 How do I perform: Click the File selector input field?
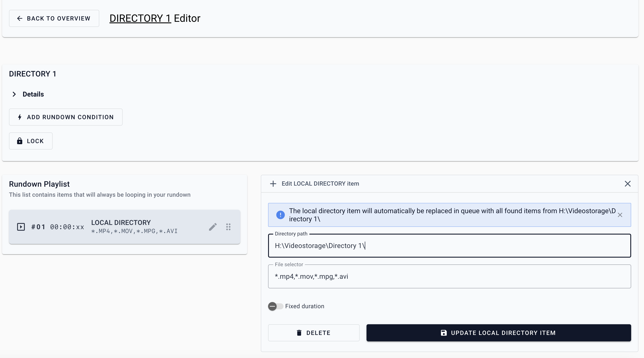point(449,276)
